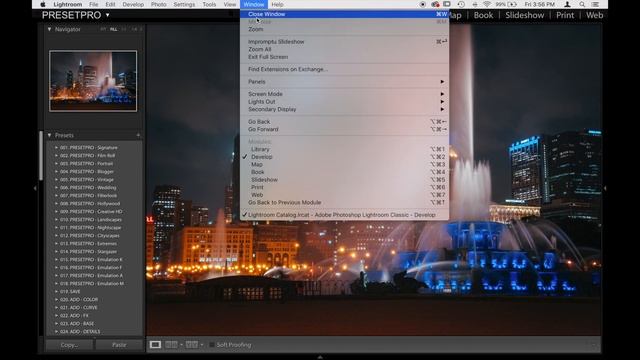Screen dimensions: 640x360
Task: Choose Close Window from the Window menu
Action: (x=344, y=14)
